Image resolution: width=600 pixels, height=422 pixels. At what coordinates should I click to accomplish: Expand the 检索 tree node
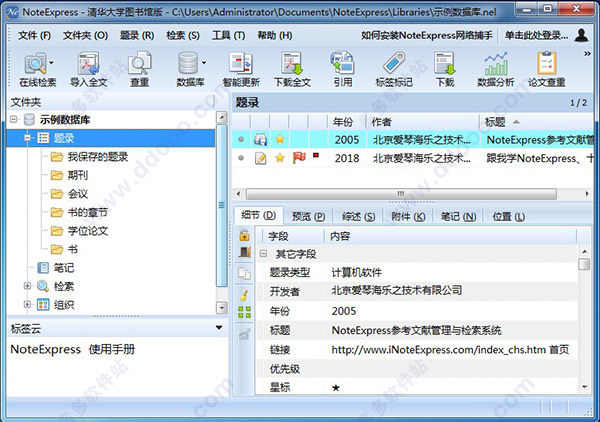pyautogui.click(x=27, y=286)
